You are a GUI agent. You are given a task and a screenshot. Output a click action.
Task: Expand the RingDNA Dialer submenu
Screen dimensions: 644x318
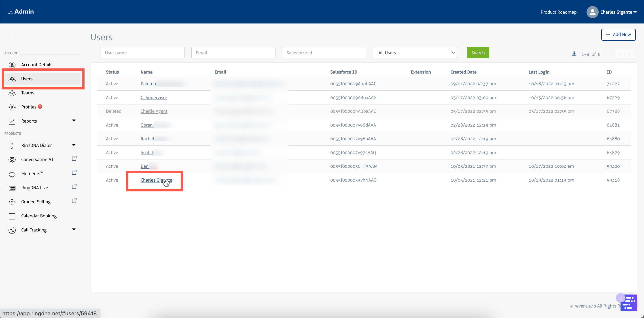(x=74, y=145)
